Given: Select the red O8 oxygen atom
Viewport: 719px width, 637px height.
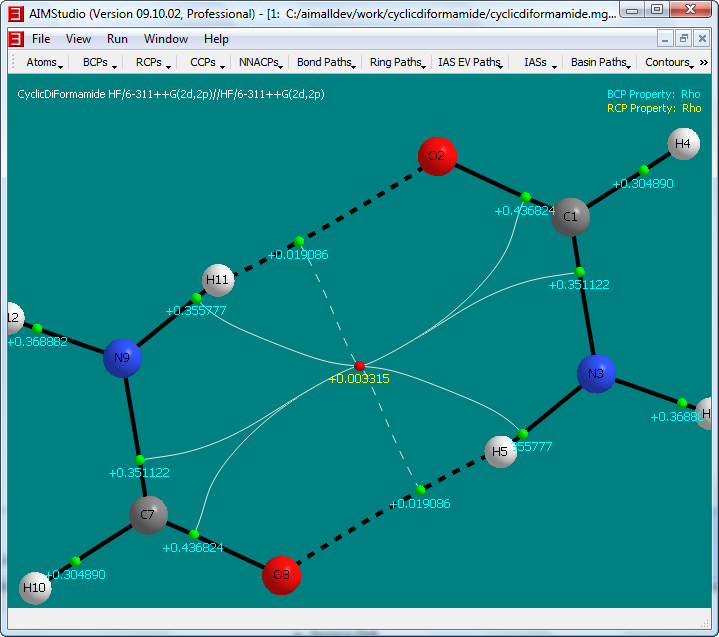Looking at the screenshot, I should [x=281, y=576].
